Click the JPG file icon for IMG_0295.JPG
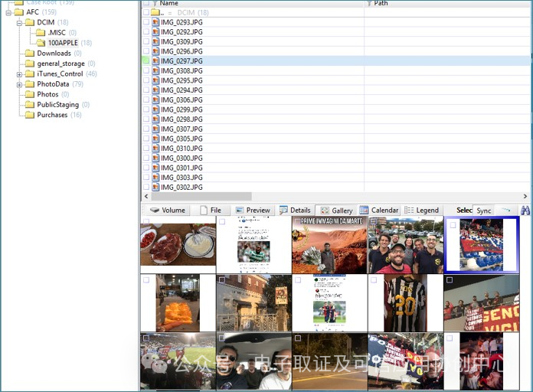This screenshot has height=392, width=533. point(155,80)
